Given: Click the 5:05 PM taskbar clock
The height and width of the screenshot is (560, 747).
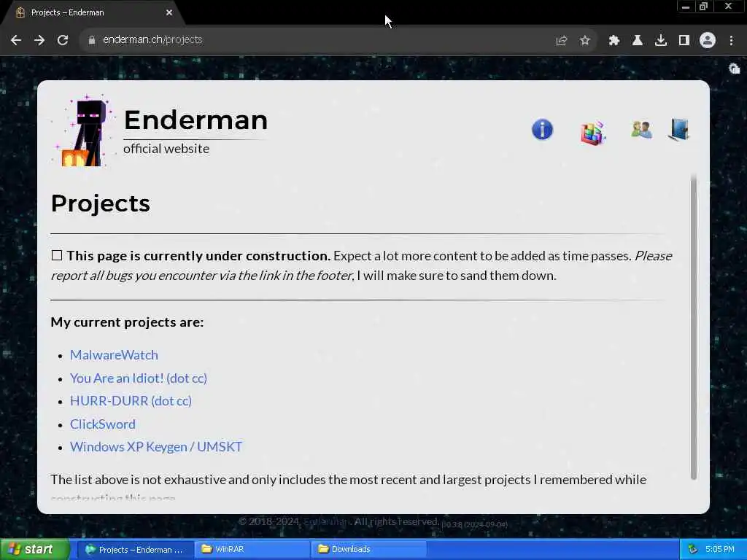Looking at the screenshot, I should (720, 550).
